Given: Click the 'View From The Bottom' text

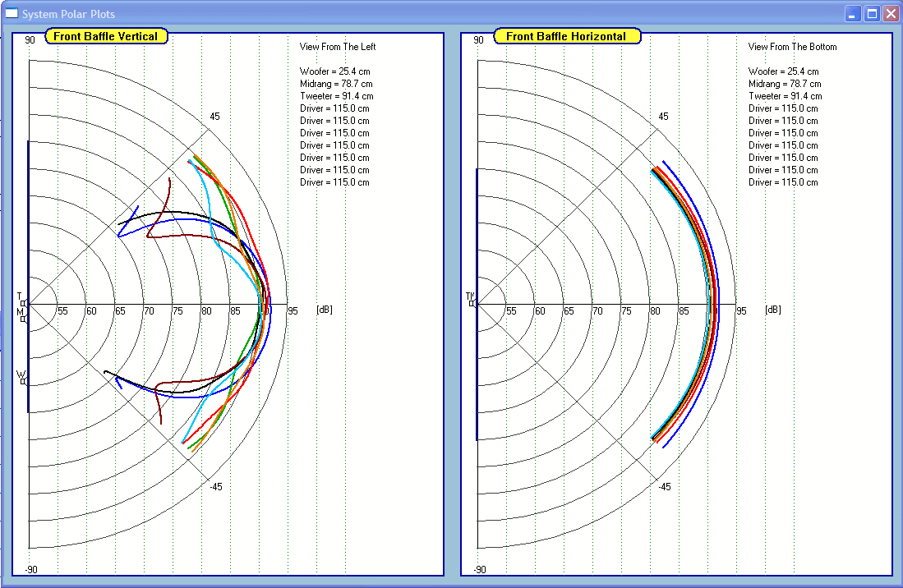Looking at the screenshot, I should click(x=792, y=47).
